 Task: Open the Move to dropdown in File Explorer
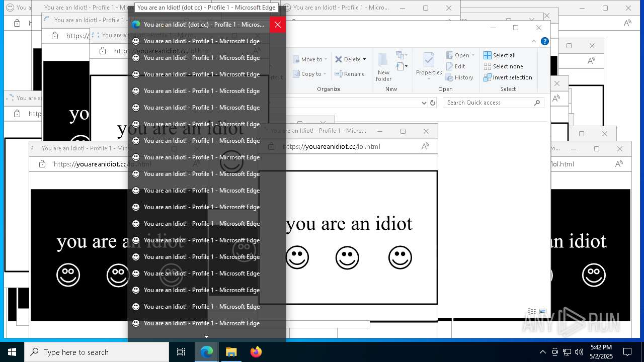[310, 59]
